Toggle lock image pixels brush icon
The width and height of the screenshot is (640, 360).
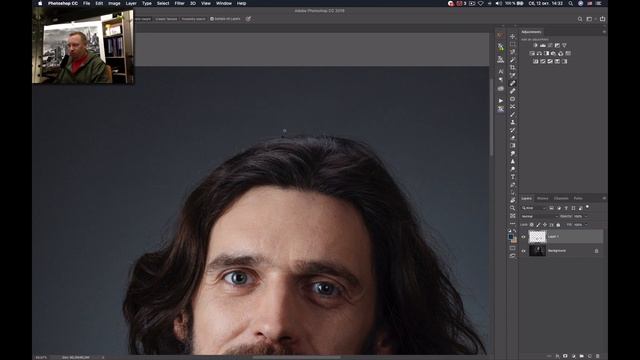click(538, 224)
